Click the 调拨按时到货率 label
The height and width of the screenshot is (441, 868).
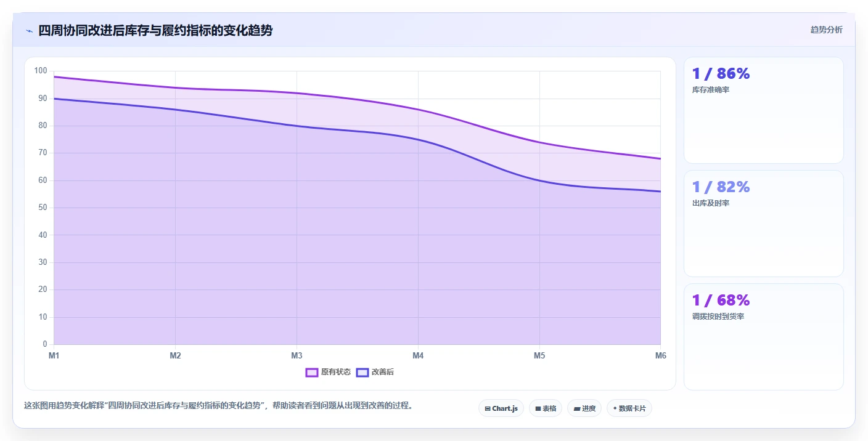pos(718,317)
